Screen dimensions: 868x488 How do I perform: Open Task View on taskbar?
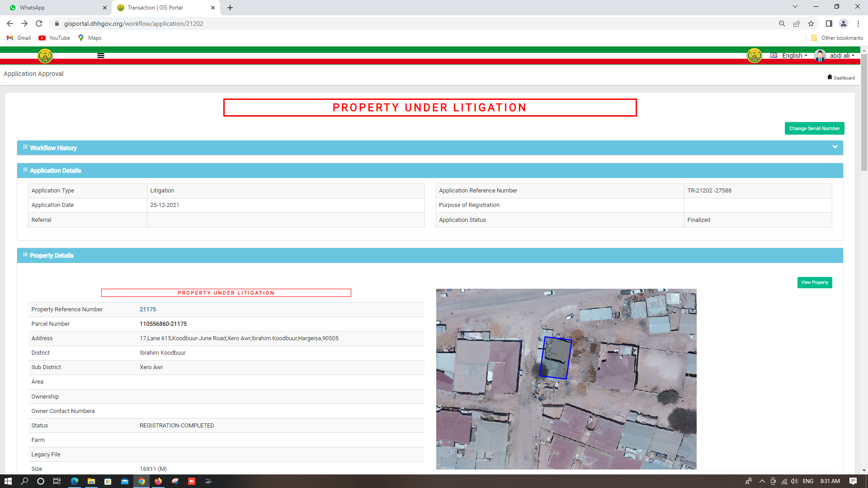(x=57, y=481)
